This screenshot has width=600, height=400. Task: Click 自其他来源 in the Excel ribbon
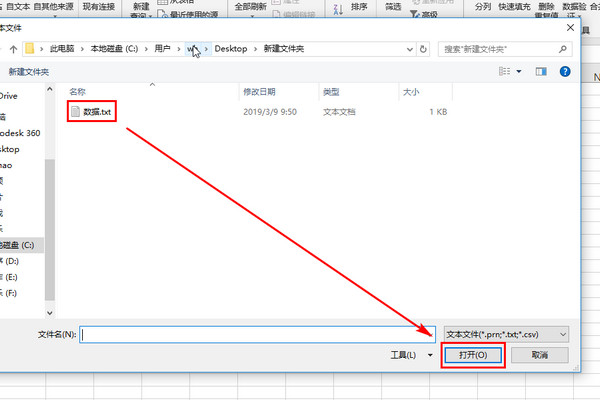pos(54,7)
